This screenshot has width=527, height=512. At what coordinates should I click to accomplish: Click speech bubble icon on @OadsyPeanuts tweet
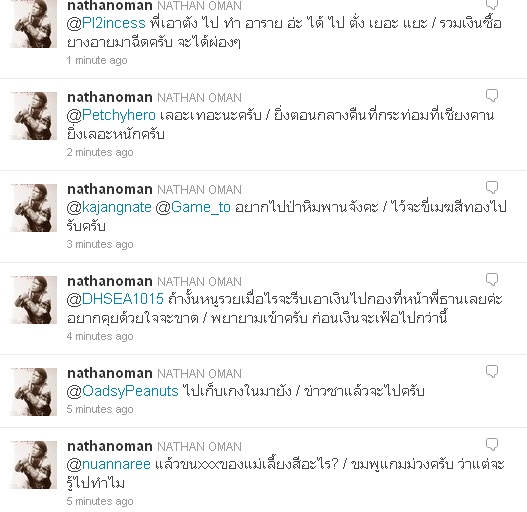coord(492,371)
